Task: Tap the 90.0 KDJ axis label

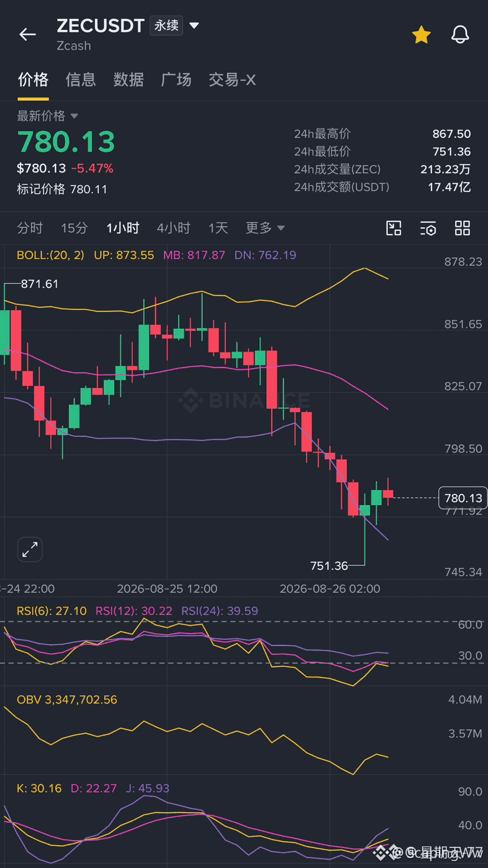Action: click(470, 791)
